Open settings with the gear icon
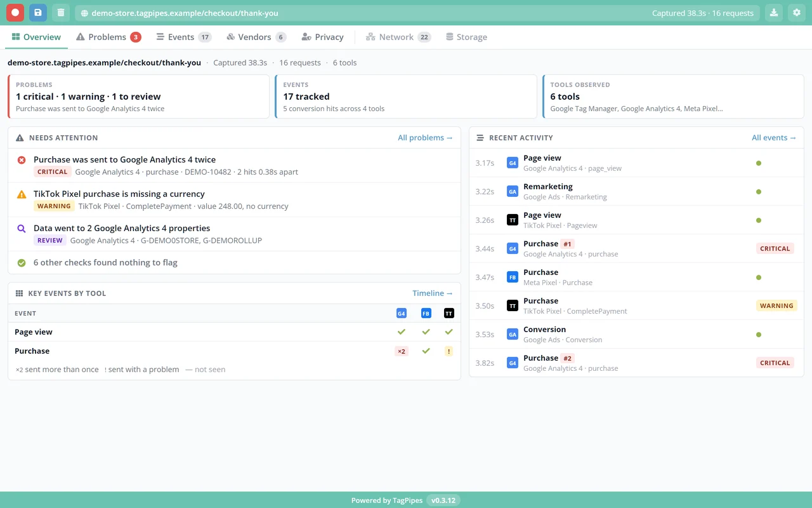812x508 pixels. (x=797, y=13)
